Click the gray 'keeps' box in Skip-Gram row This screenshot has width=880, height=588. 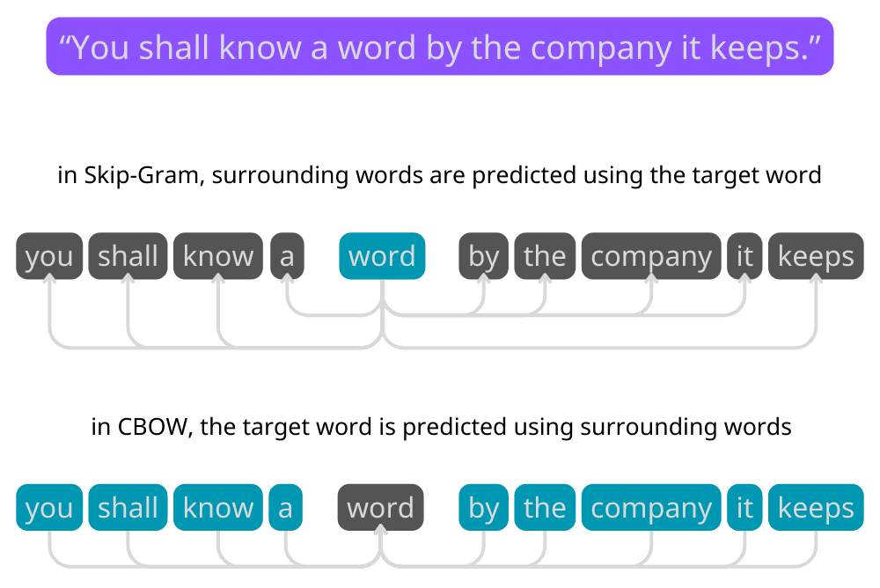[x=816, y=256]
